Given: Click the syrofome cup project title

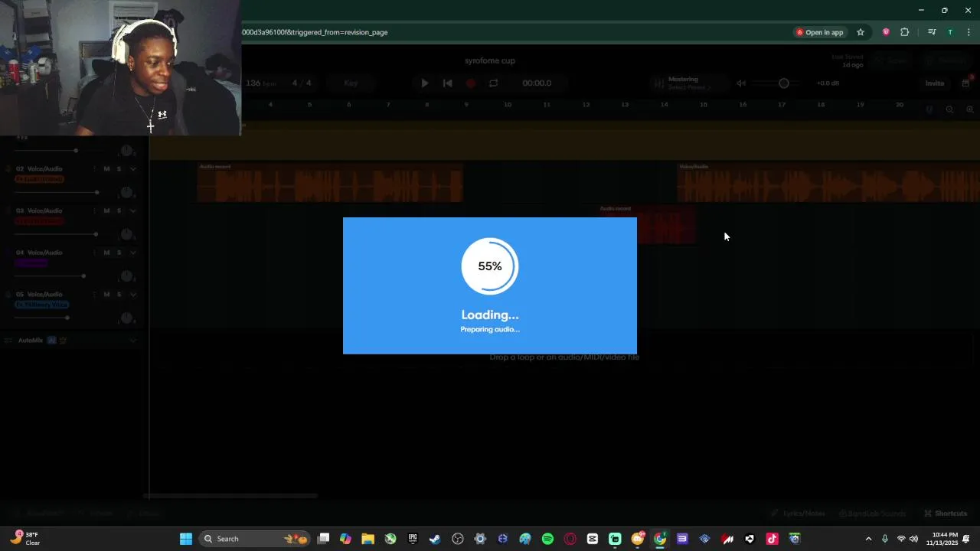Looking at the screenshot, I should click(490, 60).
